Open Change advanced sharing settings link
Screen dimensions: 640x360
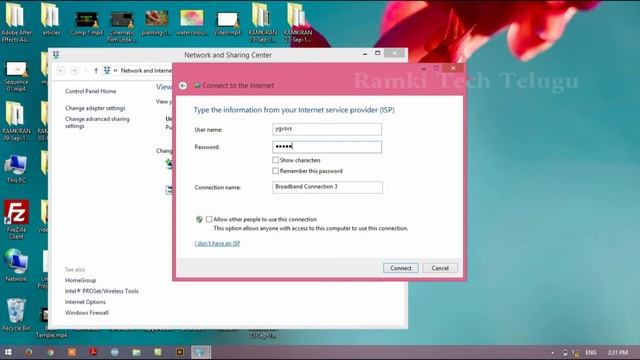click(x=97, y=122)
